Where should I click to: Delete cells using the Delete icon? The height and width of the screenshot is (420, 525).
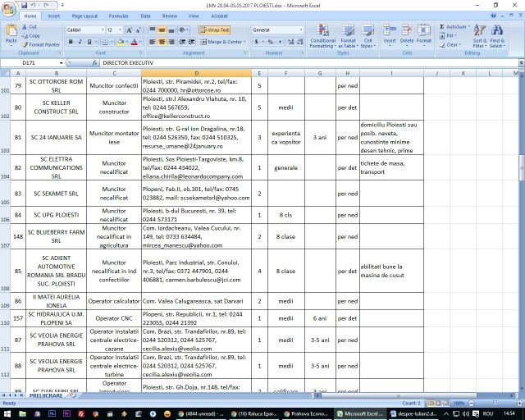point(407,34)
